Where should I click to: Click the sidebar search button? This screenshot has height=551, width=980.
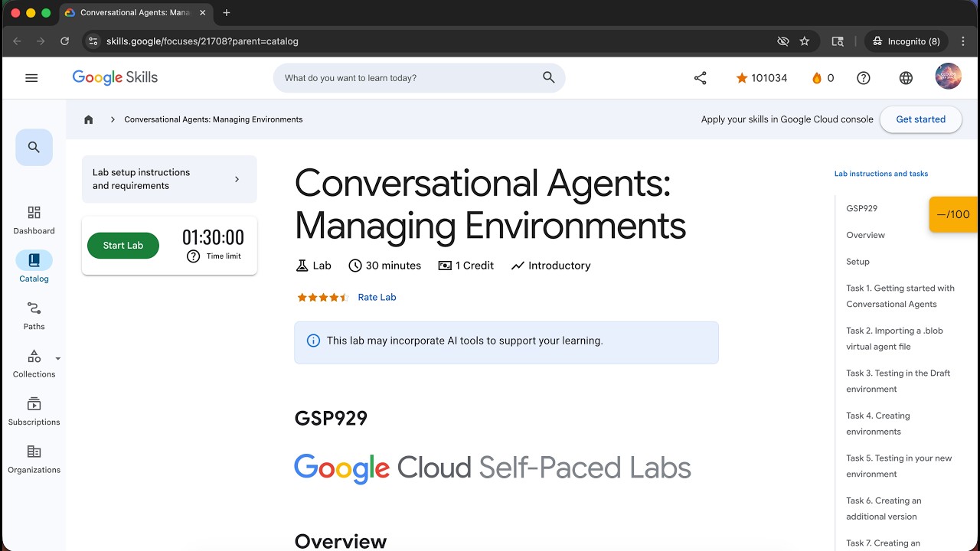point(34,147)
